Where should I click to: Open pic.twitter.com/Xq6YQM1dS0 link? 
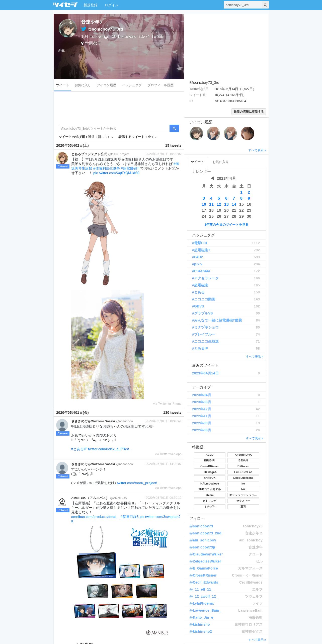(x=116, y=173)
